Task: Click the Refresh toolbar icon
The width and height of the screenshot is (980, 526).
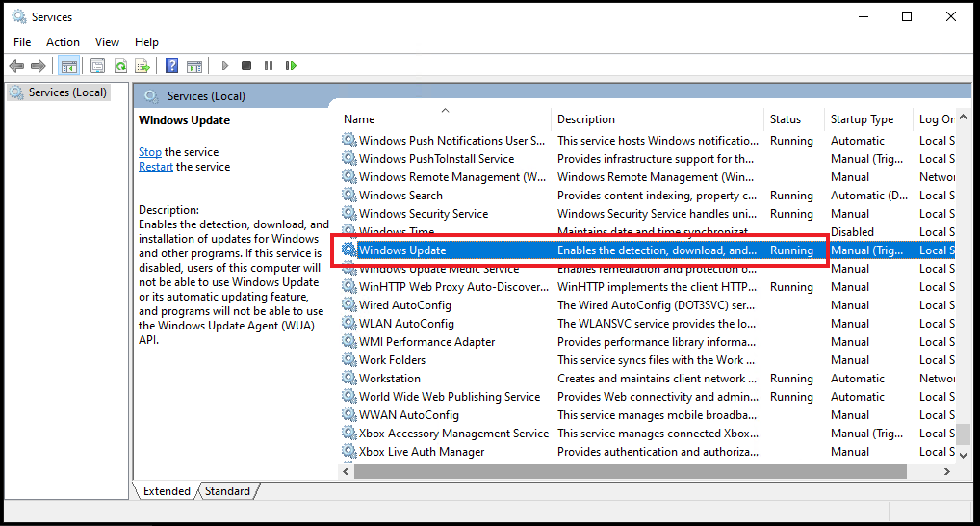Action: click(120, 66)
